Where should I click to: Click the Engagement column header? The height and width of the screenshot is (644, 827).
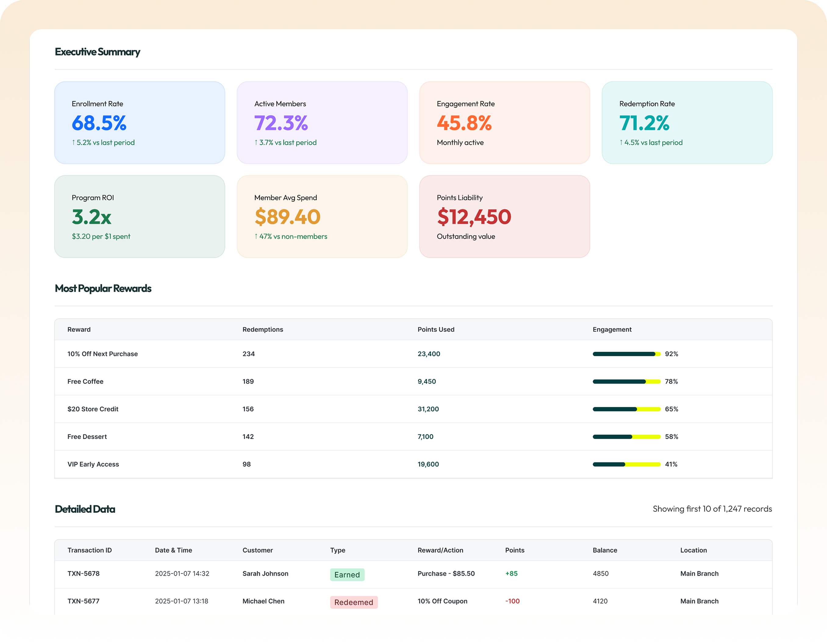pyautogui.click(x=611, y=329)
